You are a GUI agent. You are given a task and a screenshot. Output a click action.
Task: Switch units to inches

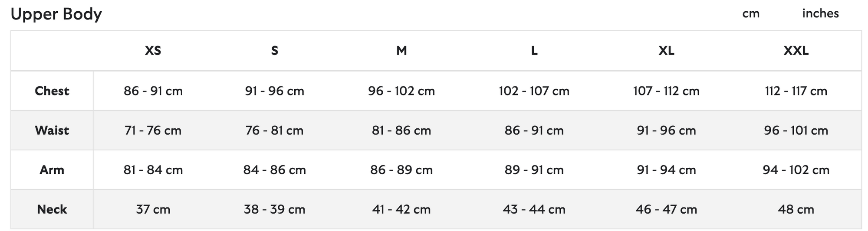pyautogui.click(x=820, y=14)
